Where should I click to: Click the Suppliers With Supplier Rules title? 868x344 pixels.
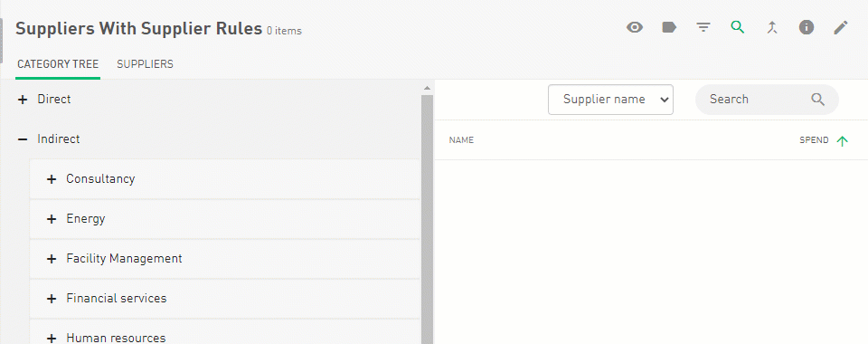click(x=138, y=29)
